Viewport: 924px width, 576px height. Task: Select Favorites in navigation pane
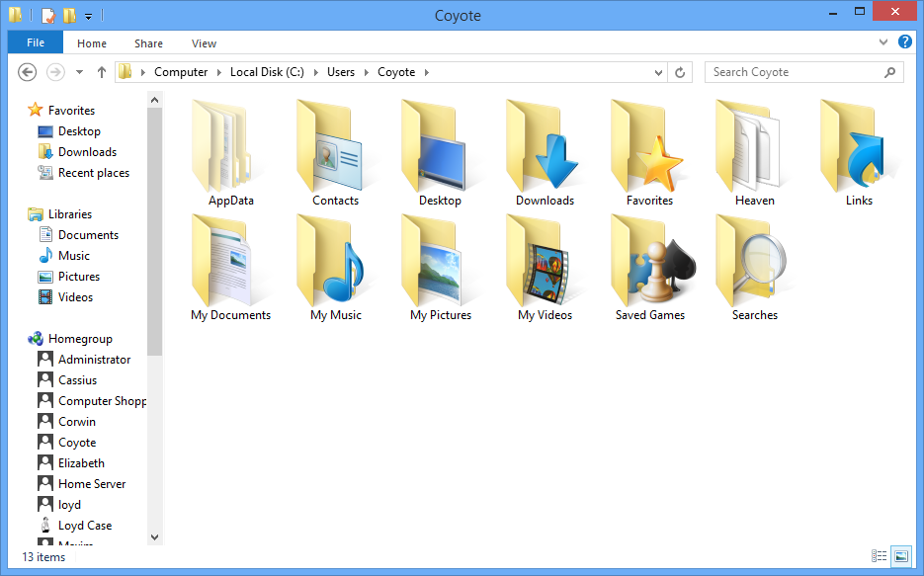(71, 110)
